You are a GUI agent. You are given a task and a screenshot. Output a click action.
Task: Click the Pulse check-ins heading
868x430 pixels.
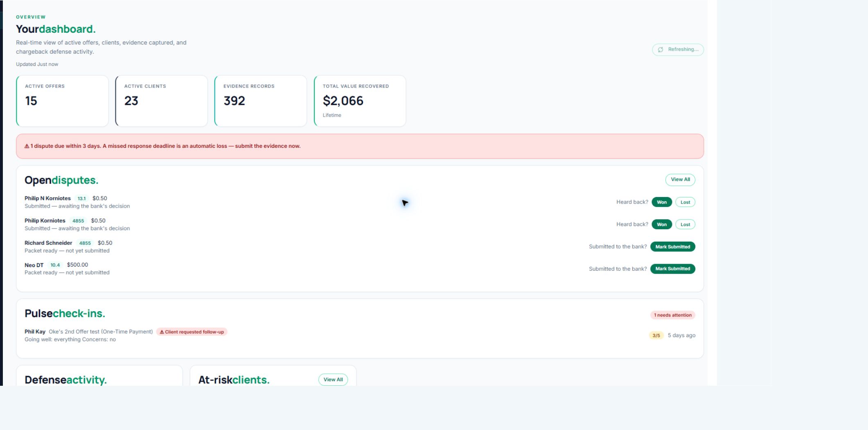pos(65,313)
